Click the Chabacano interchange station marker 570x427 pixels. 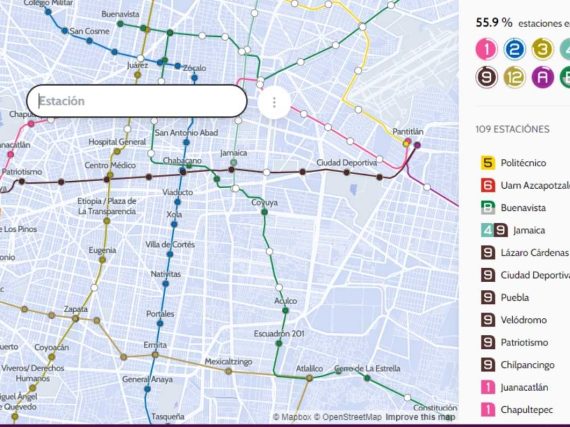click(183, 172)
